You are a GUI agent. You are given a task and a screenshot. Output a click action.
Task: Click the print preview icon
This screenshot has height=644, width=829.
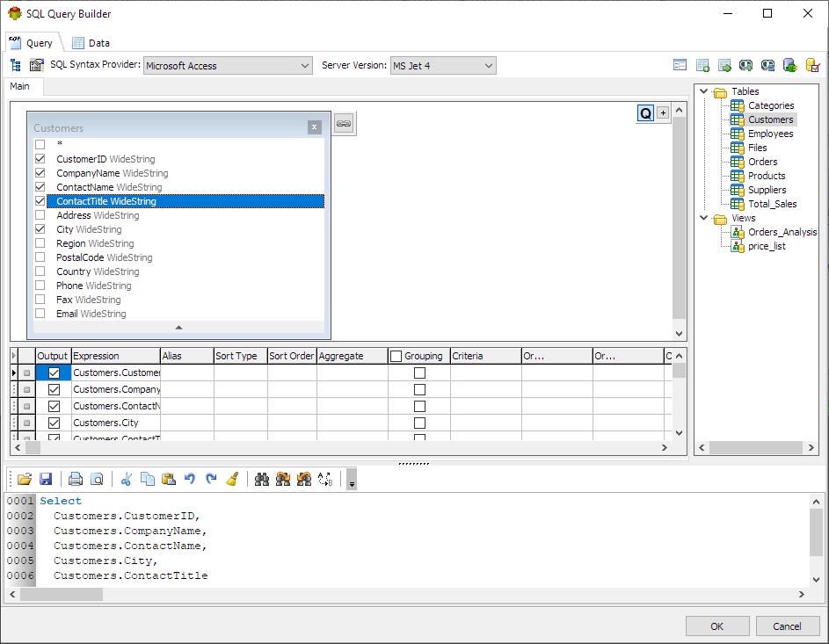pyautogui.click(x=97, y=479)
